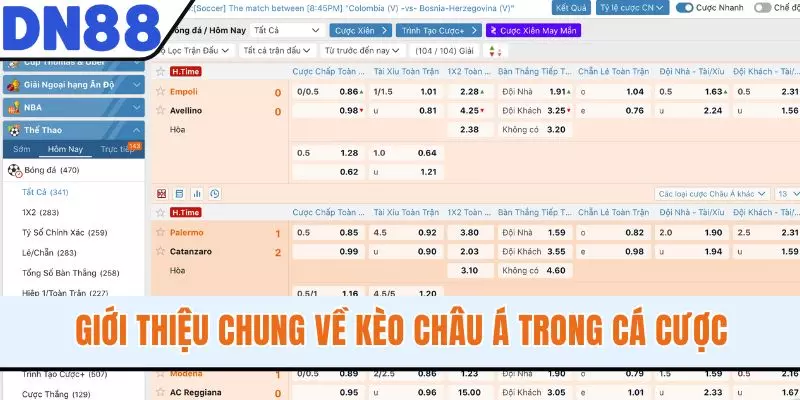The image size is (800, 400).
Task: Open the red grid match icon
Action: 162,194
